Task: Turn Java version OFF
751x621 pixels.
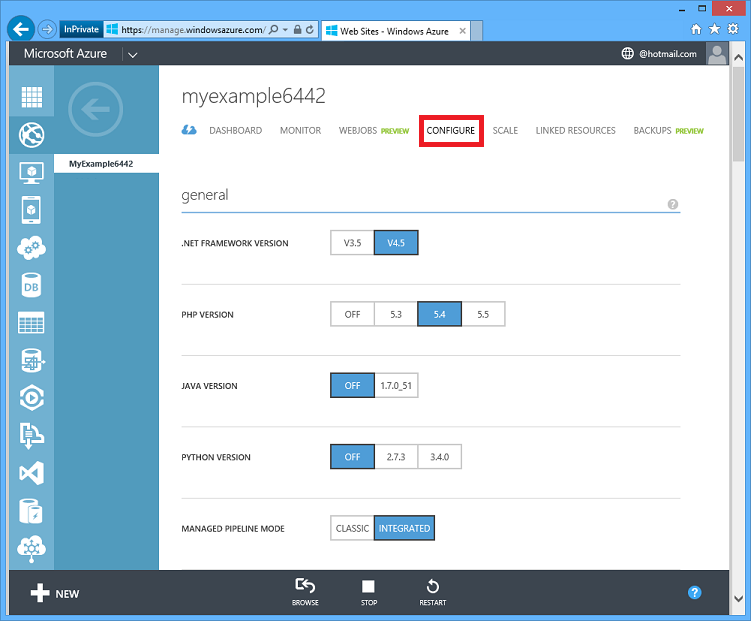Action: (353, 385)
